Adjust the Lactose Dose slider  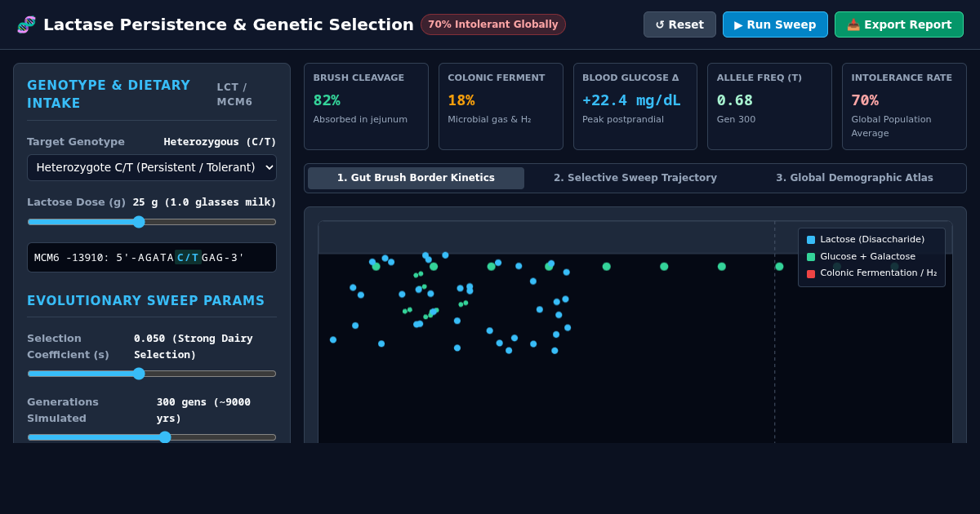[152, 222]
